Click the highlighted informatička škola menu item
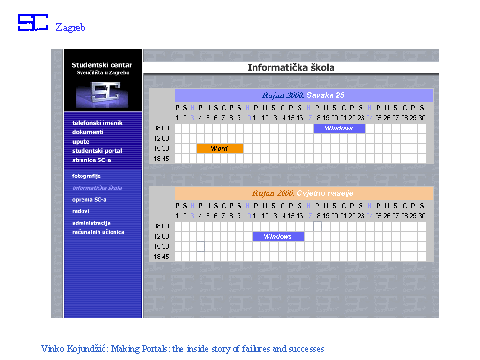Image resolution: width=480 pixels, height=360 pixels. click(x=97, y=188)
